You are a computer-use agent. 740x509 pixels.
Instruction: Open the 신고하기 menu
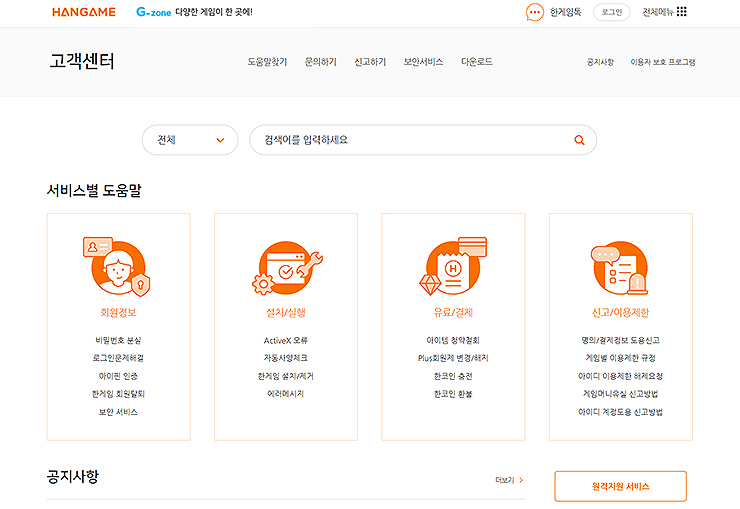(x=370, y=62)
